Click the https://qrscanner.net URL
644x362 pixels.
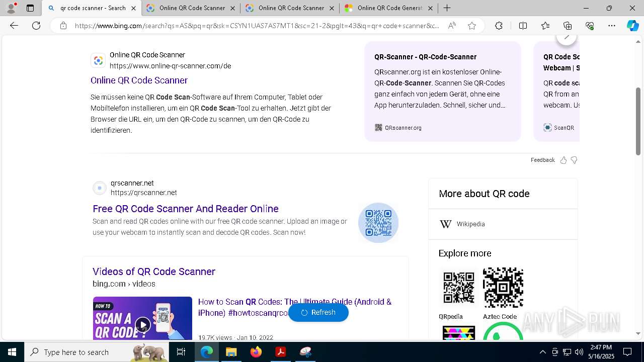(143, 193)
